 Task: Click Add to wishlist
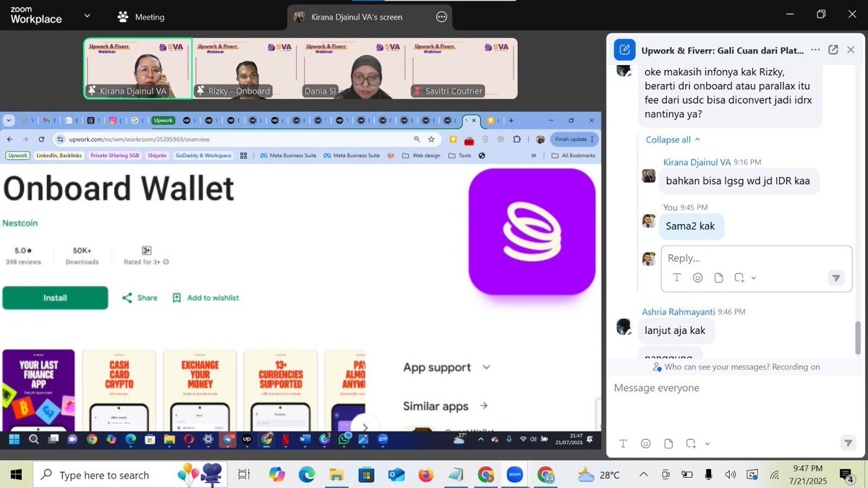(205, 298)
